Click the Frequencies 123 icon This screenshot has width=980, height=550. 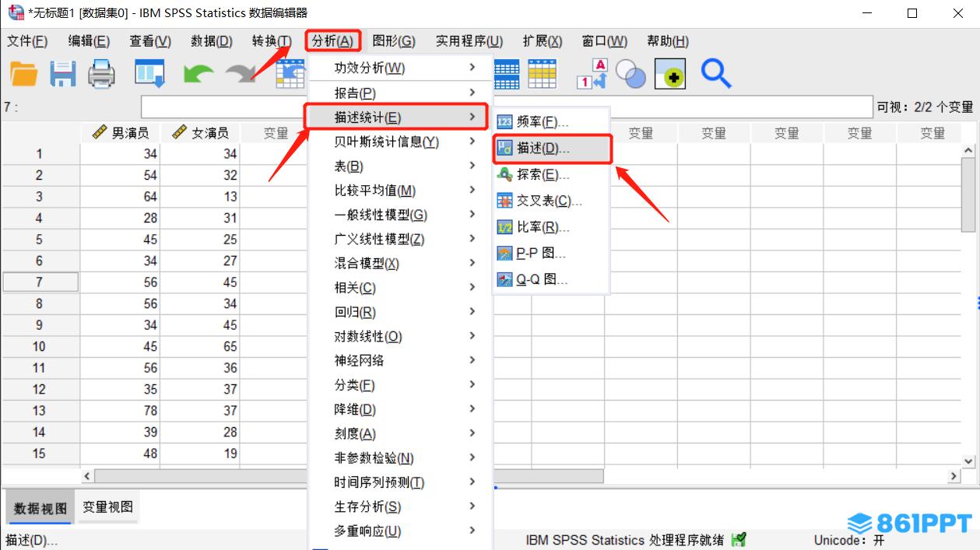tap(504, 122)
